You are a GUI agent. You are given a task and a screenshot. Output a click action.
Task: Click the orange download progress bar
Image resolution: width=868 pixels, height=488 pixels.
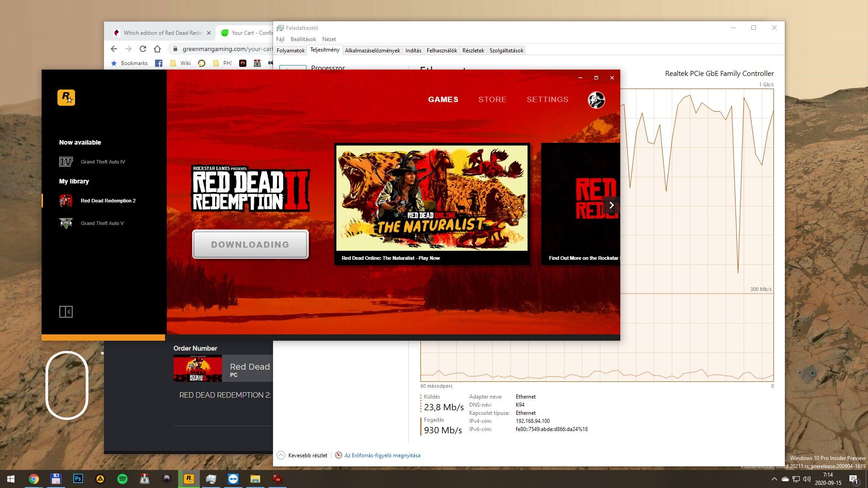point(103,337)
